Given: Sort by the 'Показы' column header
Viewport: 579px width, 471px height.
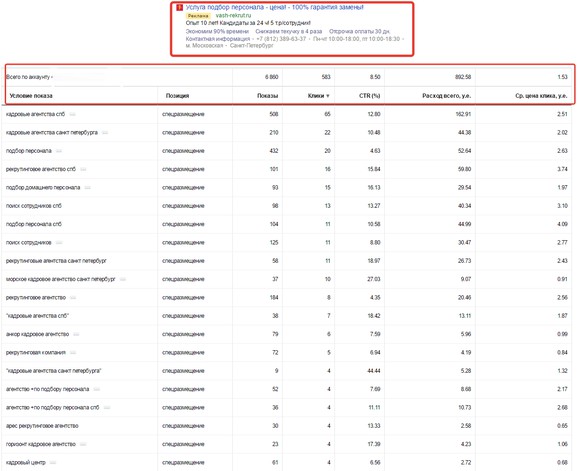Looking at the screenshot, I should tap(267, 96).
